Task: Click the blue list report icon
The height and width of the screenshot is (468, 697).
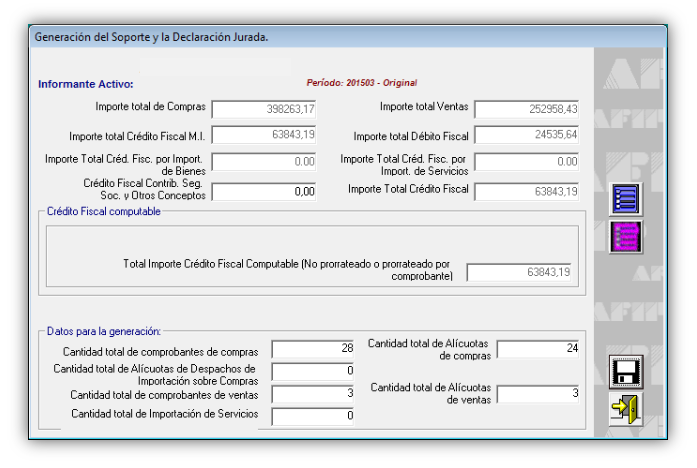Action: point(626,199)
